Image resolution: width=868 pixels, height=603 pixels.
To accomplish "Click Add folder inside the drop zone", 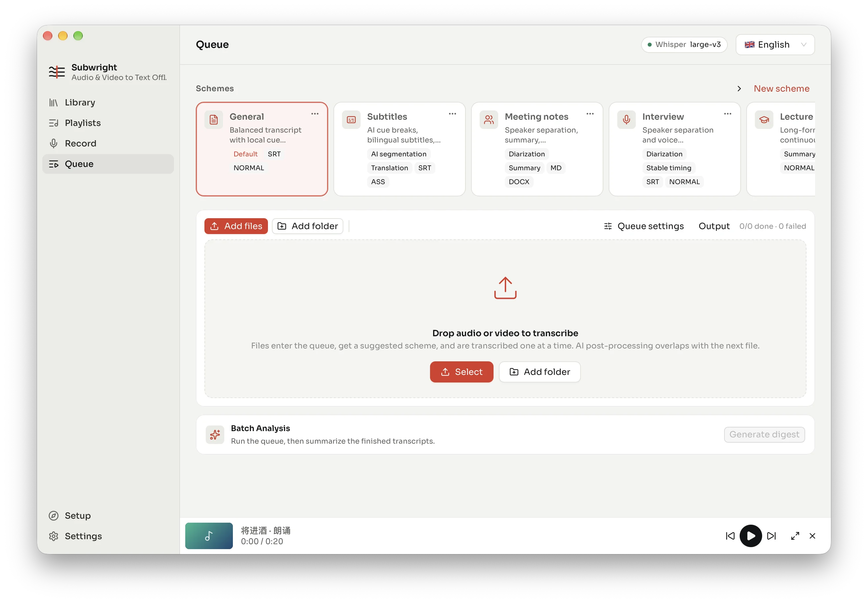I will pyautogui.click(x=540, y=372).
